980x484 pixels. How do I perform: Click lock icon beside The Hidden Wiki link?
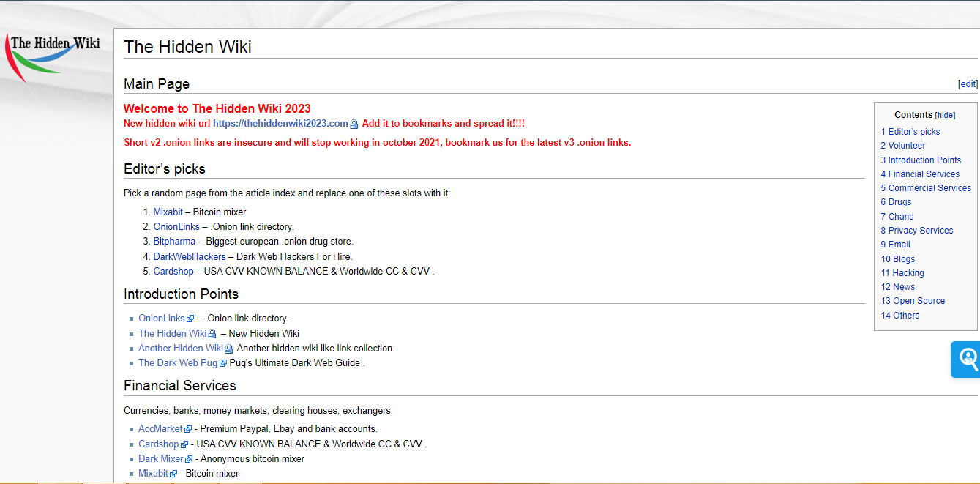pyautogui.click(x=212, y=335)
